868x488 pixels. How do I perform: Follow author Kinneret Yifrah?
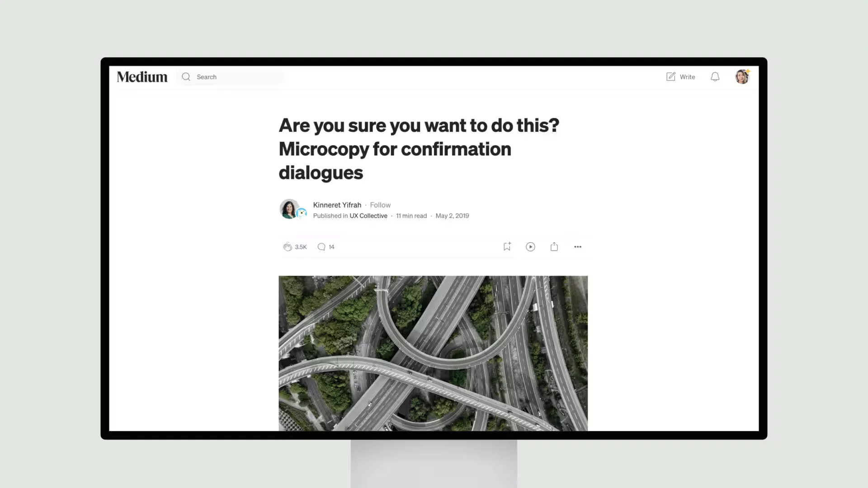(x=380, y=204)
